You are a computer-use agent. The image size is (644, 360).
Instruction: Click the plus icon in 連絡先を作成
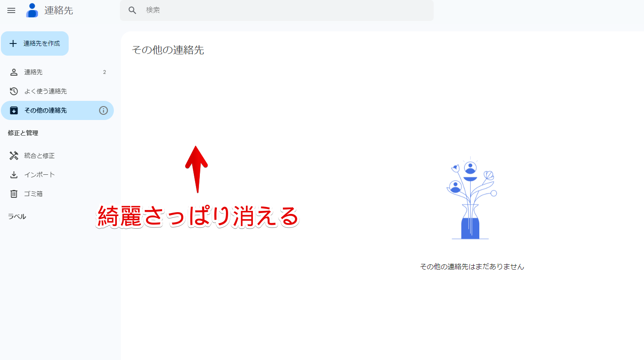[x=13, y=43]
